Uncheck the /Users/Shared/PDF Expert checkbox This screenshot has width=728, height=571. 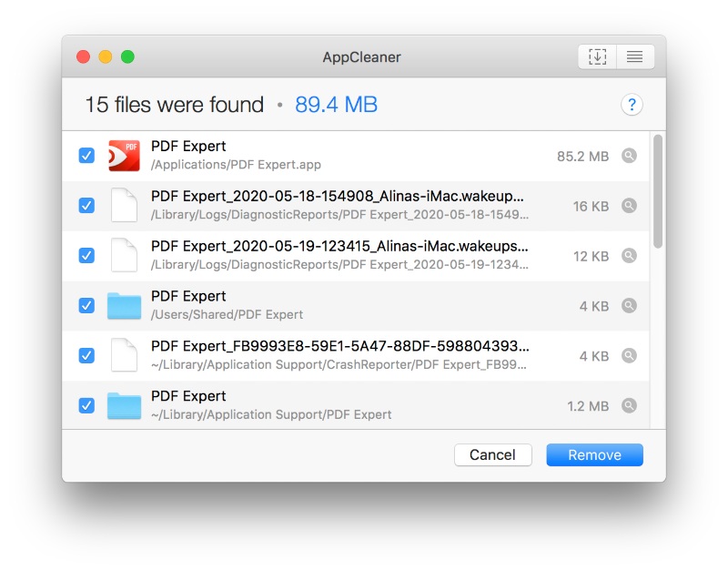point(86,305)
